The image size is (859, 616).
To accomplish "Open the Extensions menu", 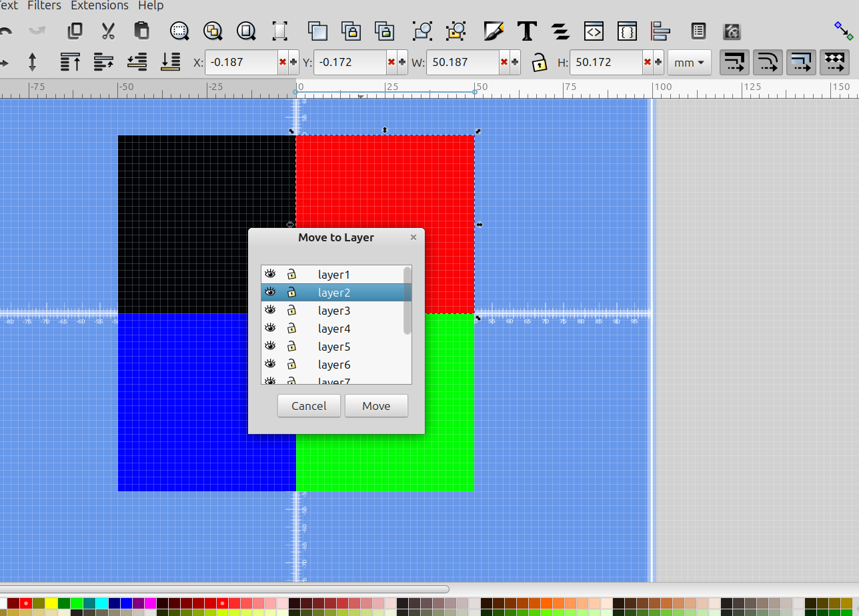I will click(99, 5).
